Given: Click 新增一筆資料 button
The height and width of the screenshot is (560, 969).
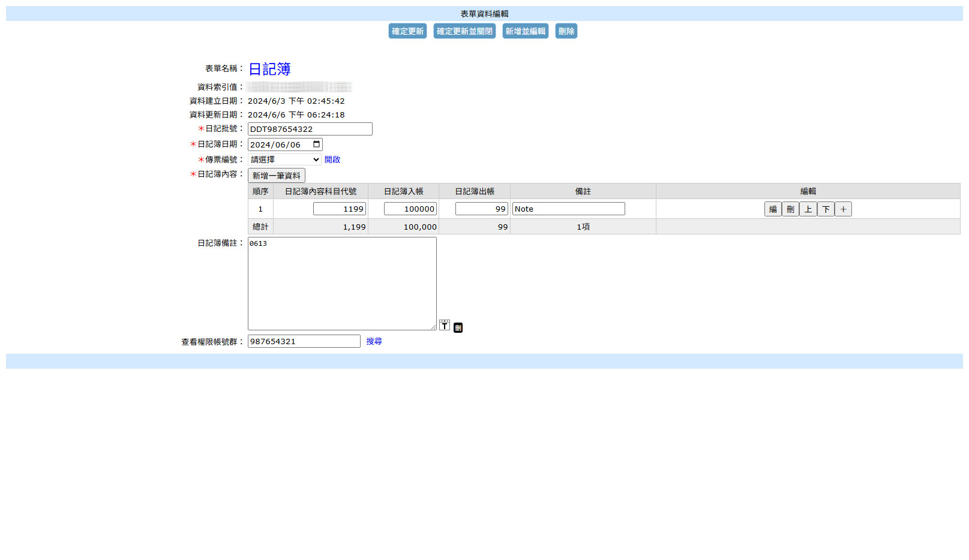Looking at the screenshot, I should (277, 176).
